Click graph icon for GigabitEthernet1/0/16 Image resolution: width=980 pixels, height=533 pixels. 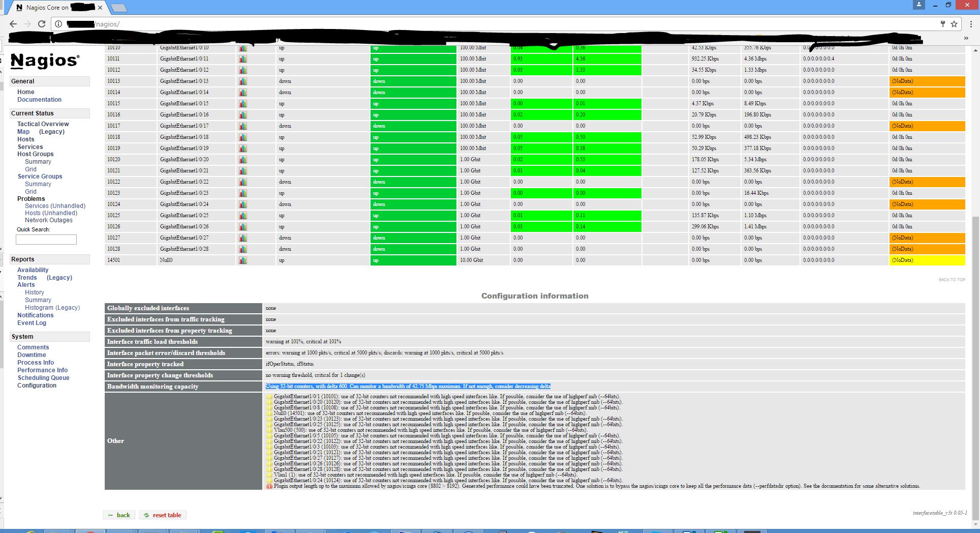coord(243,115)
